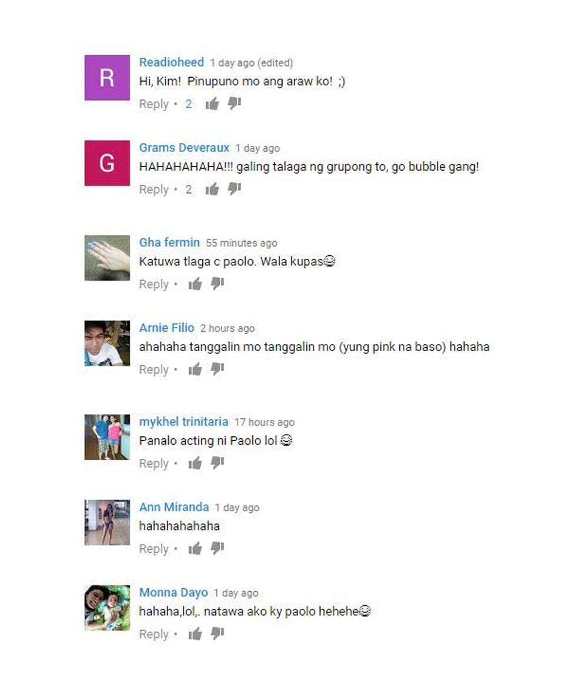
Task: Open Monna Dayo's username link
Action: click(173, 592)
